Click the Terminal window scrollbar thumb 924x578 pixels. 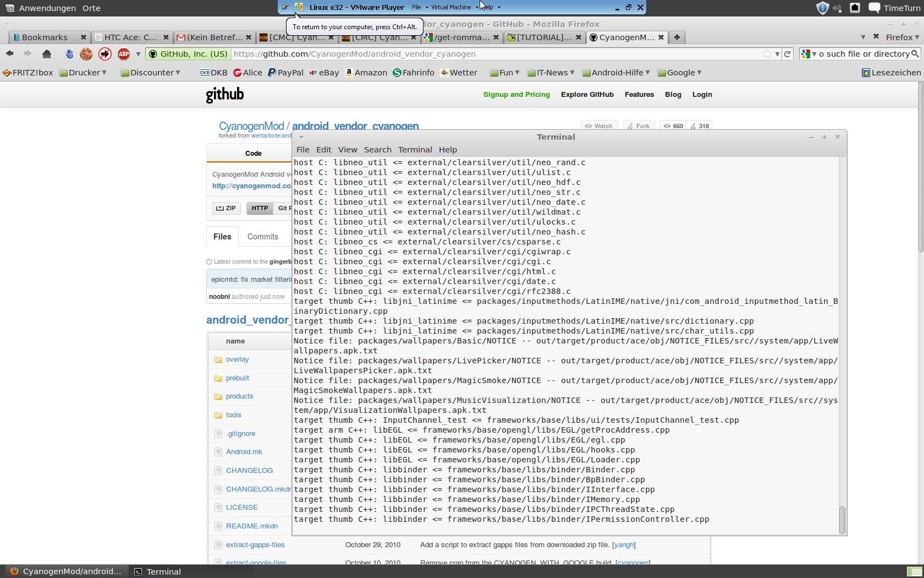coord(842,520)
